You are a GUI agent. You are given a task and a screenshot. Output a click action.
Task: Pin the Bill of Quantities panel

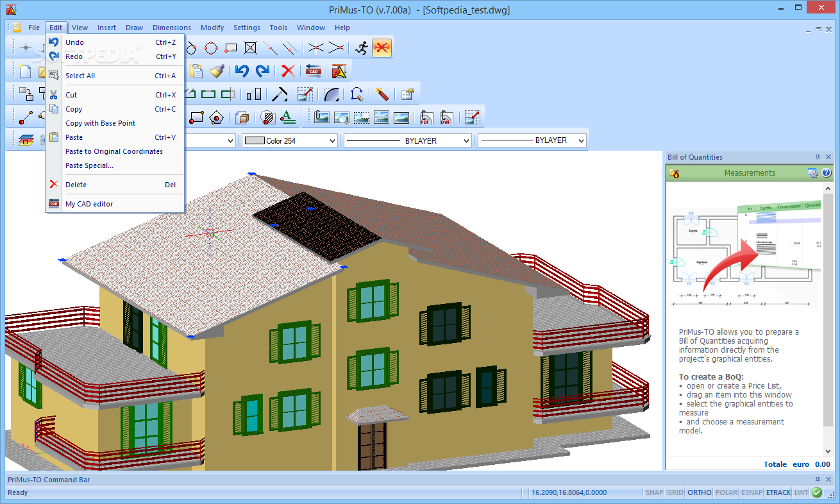coord(818,157)
